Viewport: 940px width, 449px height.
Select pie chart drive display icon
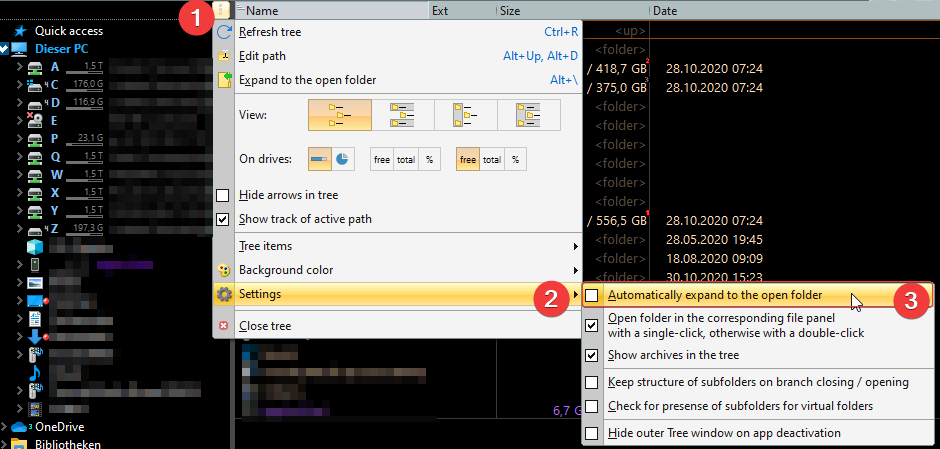point(341,160)
